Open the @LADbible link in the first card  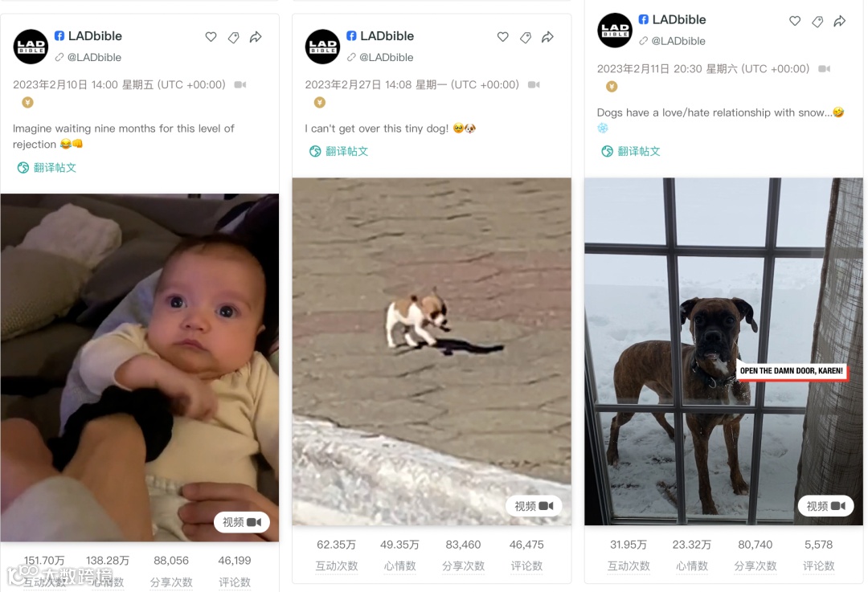(88, 57)
